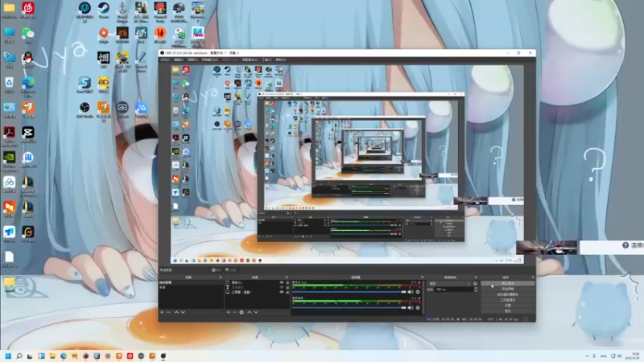The width and height of the screenshot is (644, 362).
Task: Open gear settings of lower mixer channel
Action: click(418, 308)
